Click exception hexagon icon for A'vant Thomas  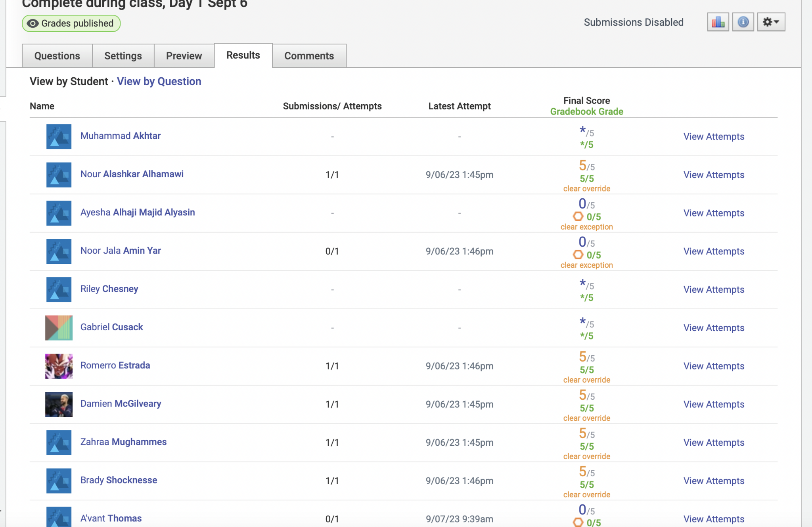coord(578,522)
